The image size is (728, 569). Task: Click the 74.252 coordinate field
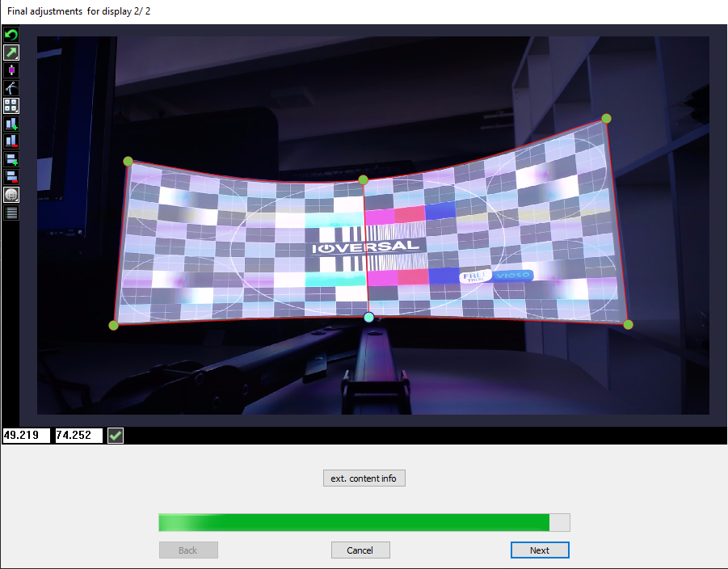pyautogui.click(x=78, y=436)
